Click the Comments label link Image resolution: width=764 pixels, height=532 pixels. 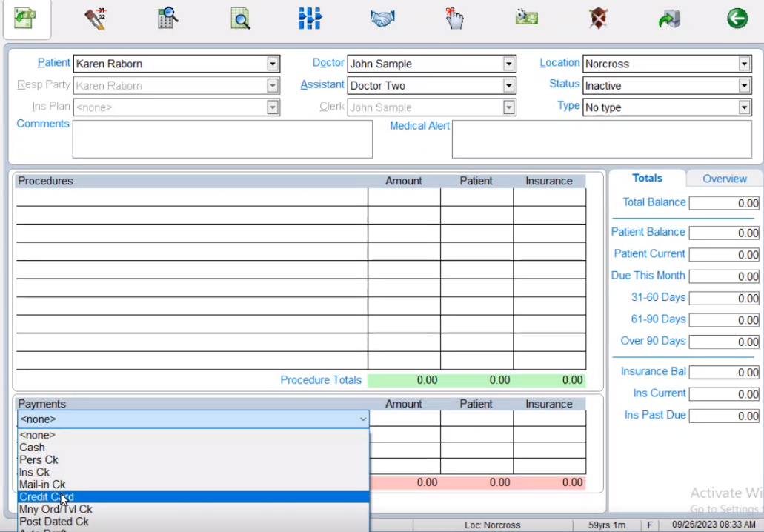43,124
